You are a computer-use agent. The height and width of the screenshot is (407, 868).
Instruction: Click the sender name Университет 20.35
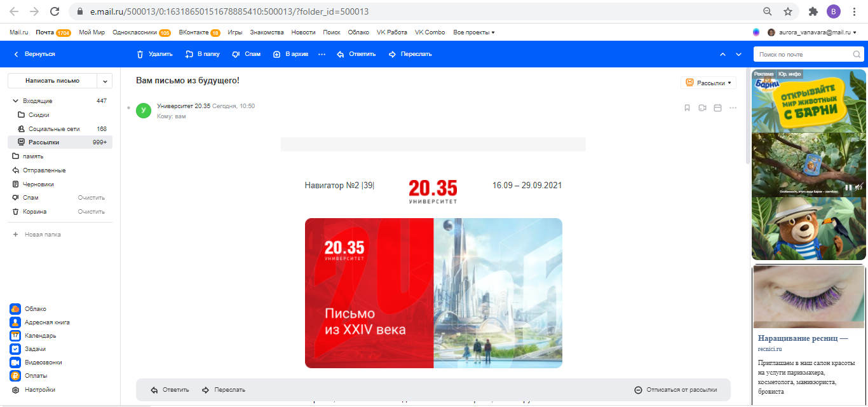click(x=184, y=106)
